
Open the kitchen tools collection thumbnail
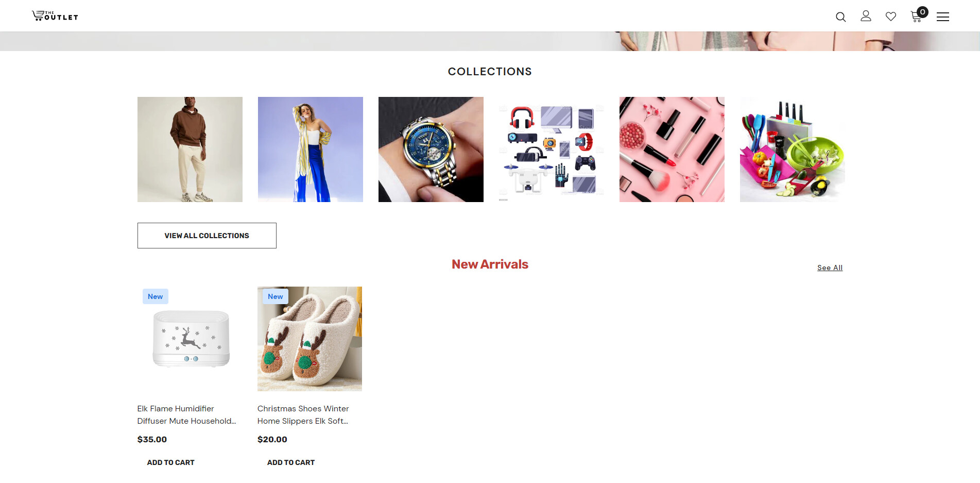pyautogui.click(x=793, y=149)
